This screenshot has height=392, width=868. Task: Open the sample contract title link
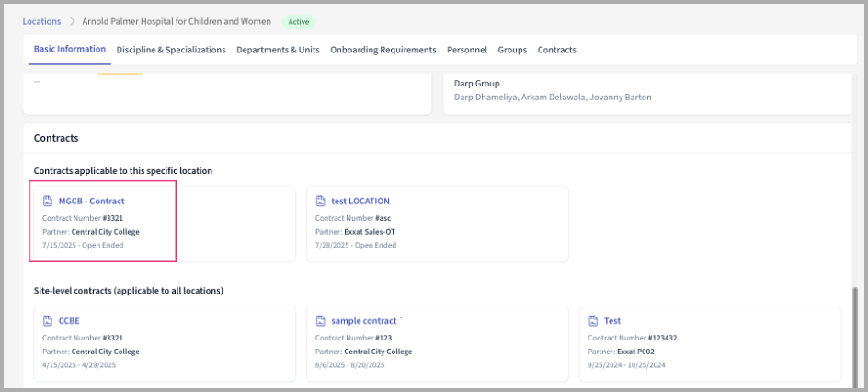point(365,321)
